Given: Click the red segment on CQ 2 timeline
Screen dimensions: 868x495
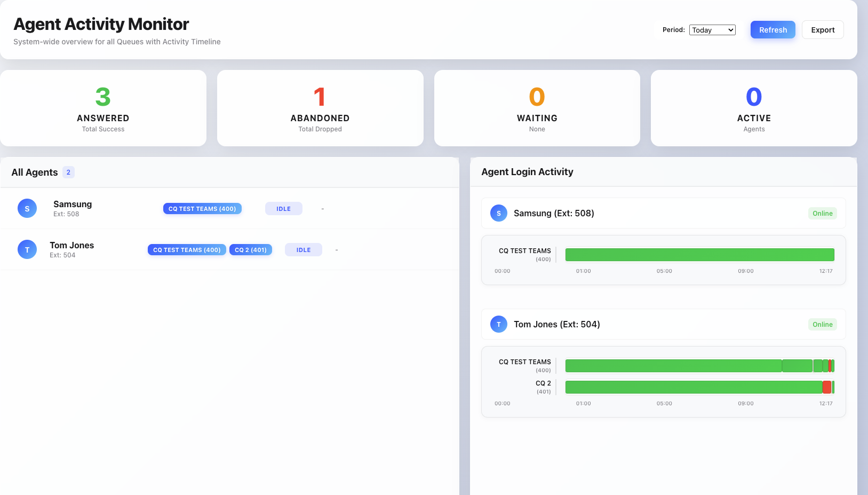Looking at the screenshot, I should [x=826, y=387].
